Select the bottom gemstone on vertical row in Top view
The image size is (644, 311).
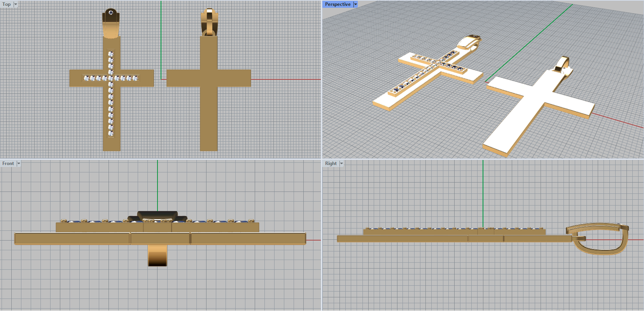pyautogui.click(x=111, y=133)
